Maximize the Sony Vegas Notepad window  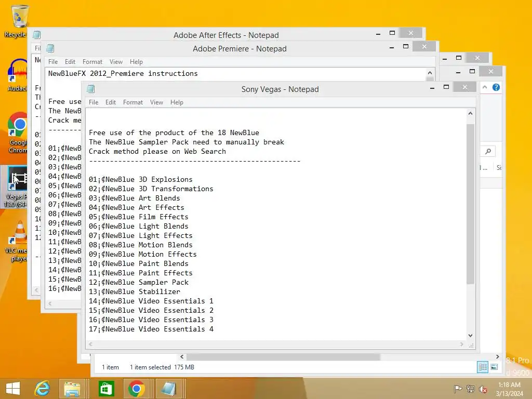446,87
